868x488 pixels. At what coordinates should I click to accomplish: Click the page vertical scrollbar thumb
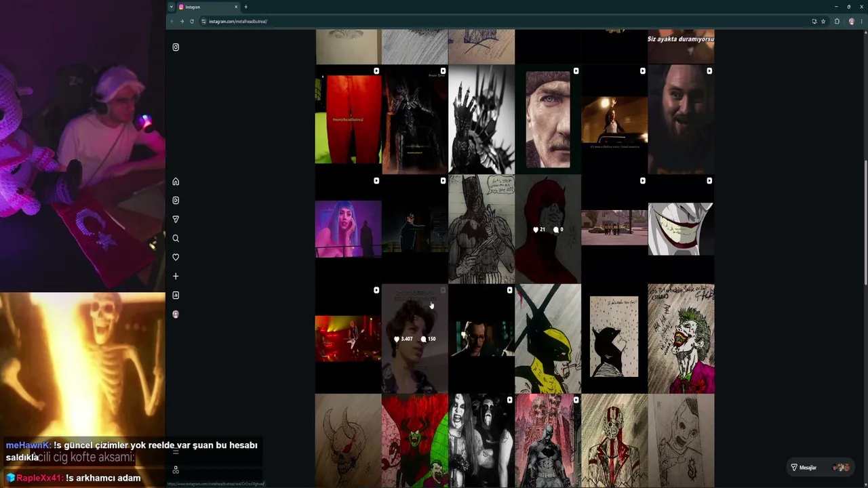[865, 222]
